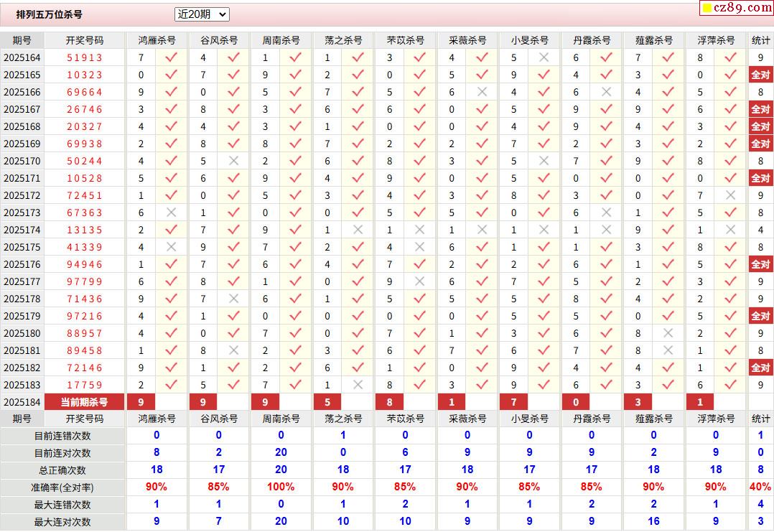Click the 排列五万位杀号 page title

coord(50,15)
